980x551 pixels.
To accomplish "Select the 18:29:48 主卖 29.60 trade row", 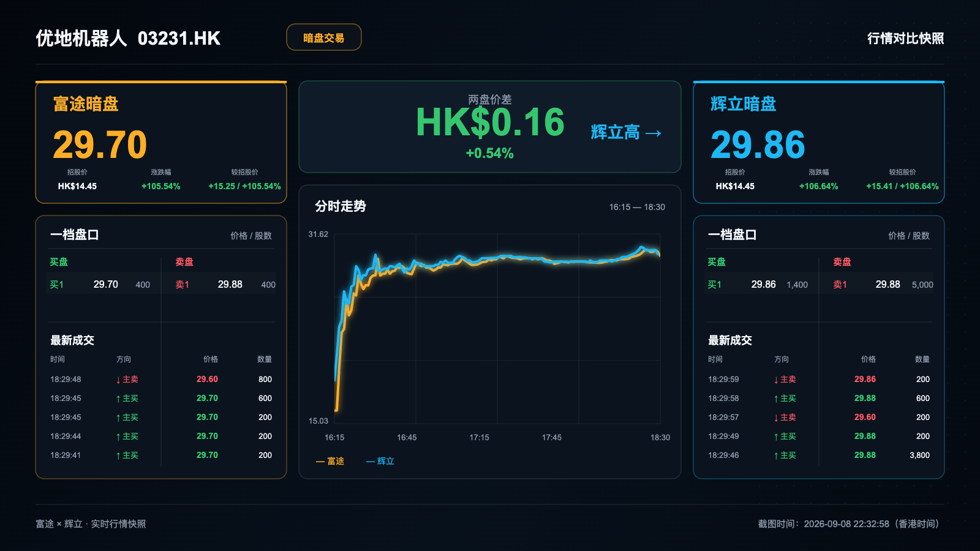I will 161,380.
